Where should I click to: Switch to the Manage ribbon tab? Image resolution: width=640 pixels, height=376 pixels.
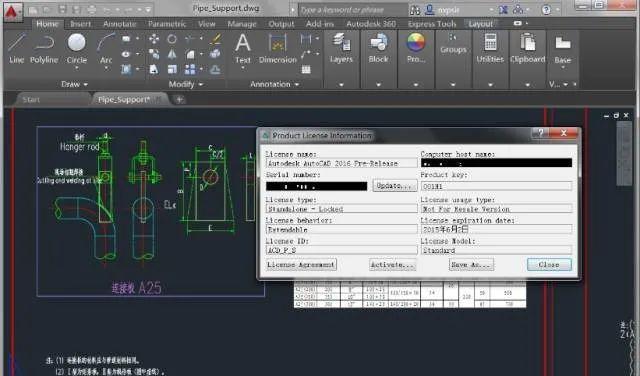click(x=242, y=24)
